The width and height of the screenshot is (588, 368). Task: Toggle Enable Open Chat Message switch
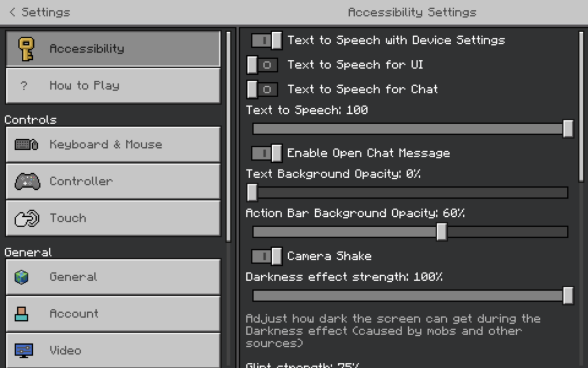pos(267,154)
